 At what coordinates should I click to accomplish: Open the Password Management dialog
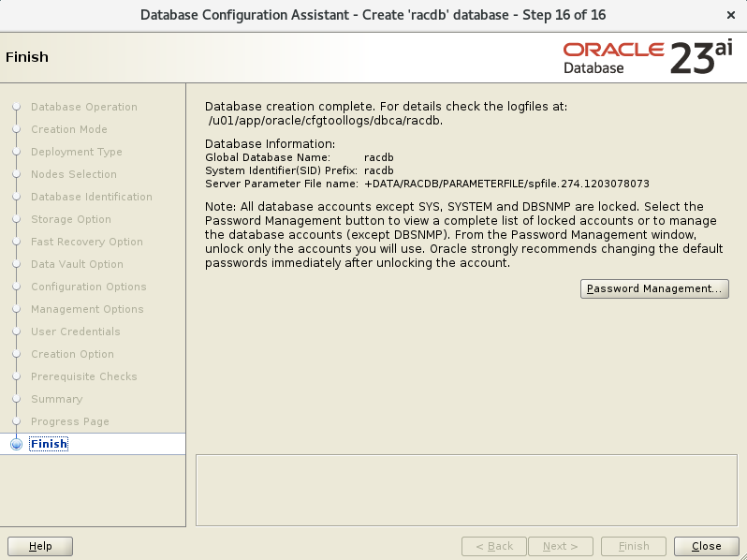pos(654,288)
